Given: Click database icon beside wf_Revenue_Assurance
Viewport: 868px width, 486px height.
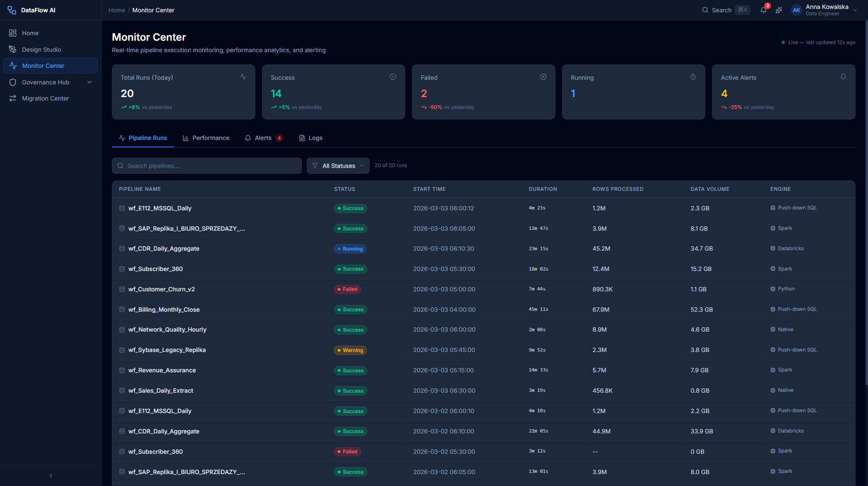Looking at the screenshot, I should 122,370.
